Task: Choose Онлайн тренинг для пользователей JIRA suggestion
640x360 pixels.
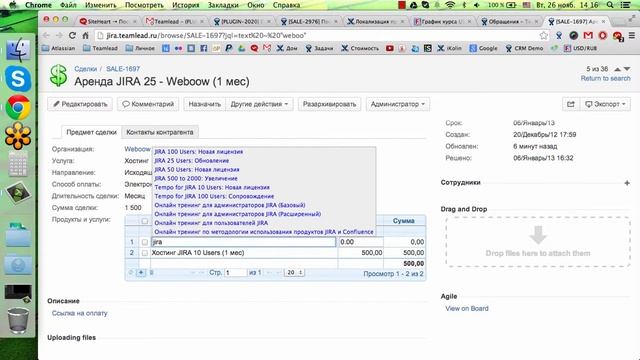Action: pos(211,223)
